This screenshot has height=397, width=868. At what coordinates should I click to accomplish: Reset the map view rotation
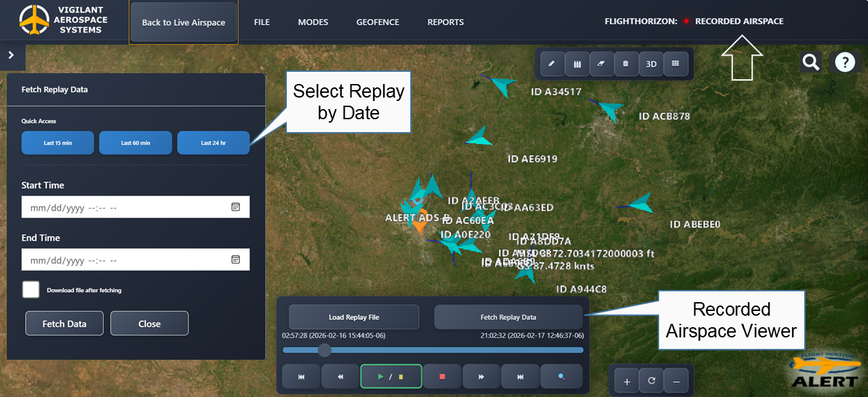[x=651, y=381]
